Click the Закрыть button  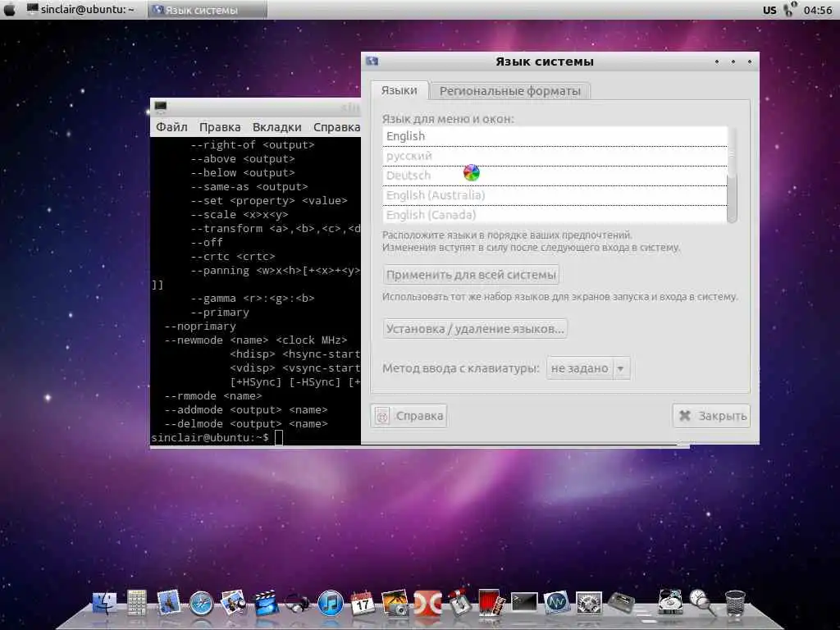coord(711,416)
